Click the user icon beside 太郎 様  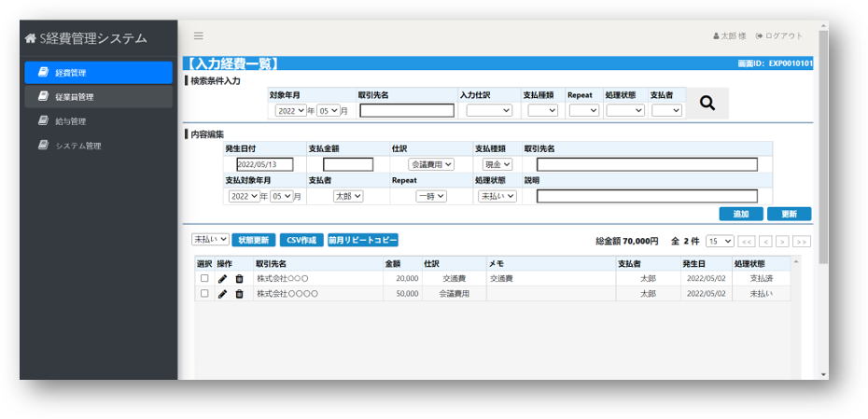[x=716, y=36]
